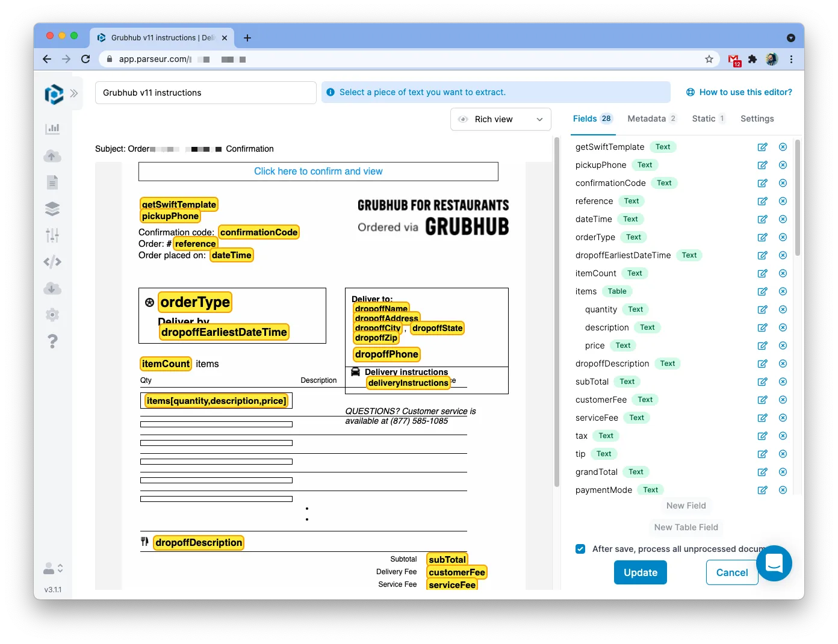The height and width of the screenshot is (644, 838).
Task: Click the Grubhub v11 instructions name field
Action: point(205,93)
